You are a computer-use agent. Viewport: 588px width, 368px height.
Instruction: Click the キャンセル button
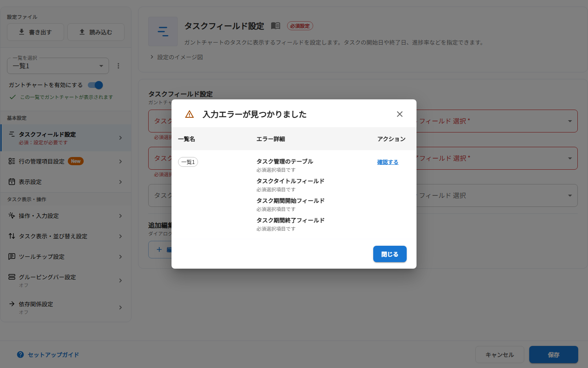(x=500, y=355)
